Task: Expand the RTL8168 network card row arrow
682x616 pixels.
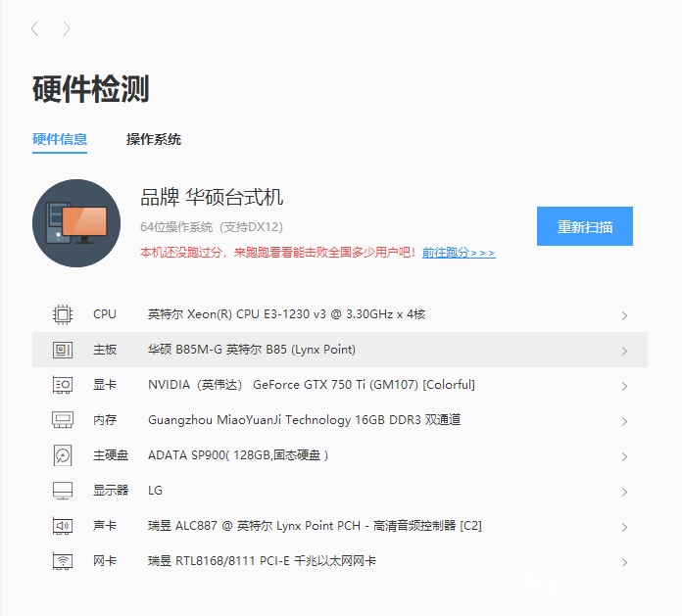Action: pos(624,562)
